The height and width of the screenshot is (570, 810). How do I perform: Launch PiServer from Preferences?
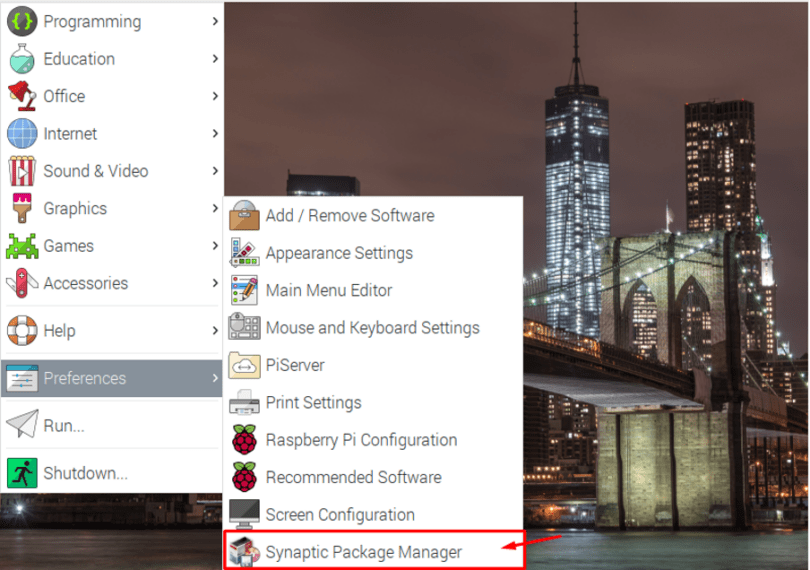coord(373,365)
